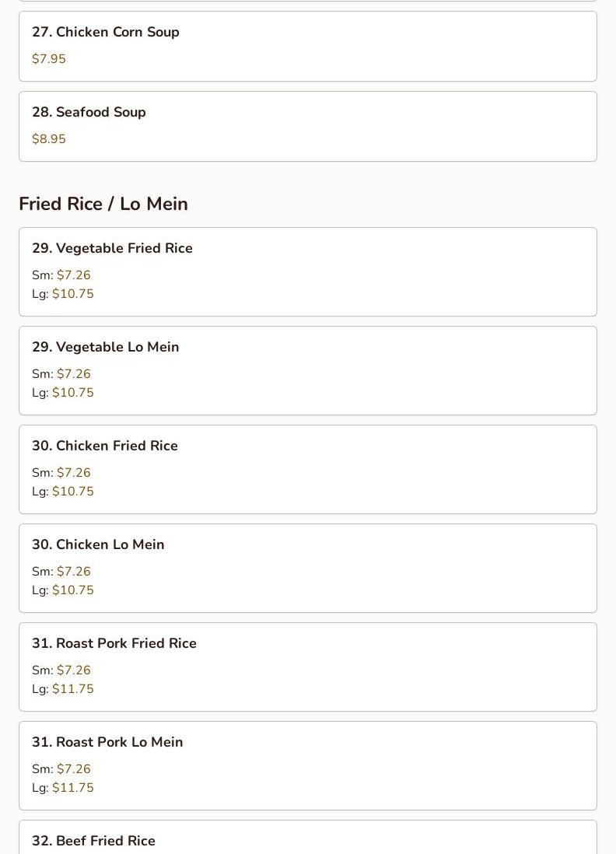
Task: Pick the large Vegetable Lo Mein price
Action: point(72,393)
